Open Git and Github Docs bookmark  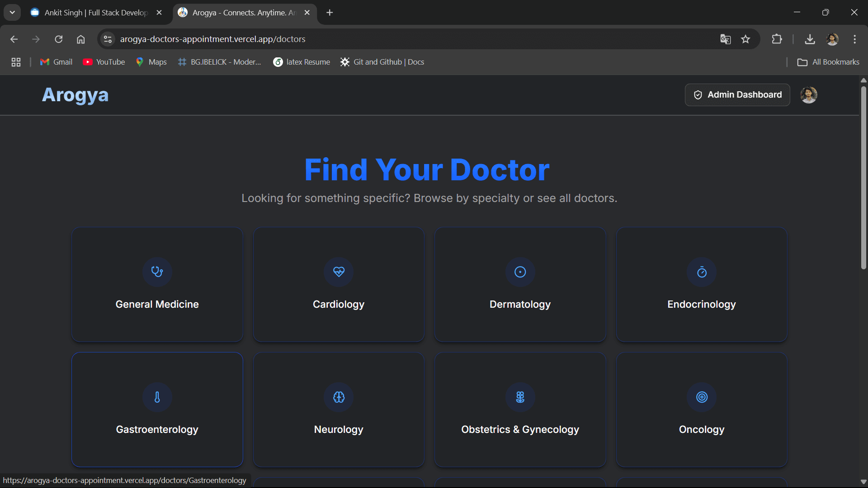[x=382, y=62]
